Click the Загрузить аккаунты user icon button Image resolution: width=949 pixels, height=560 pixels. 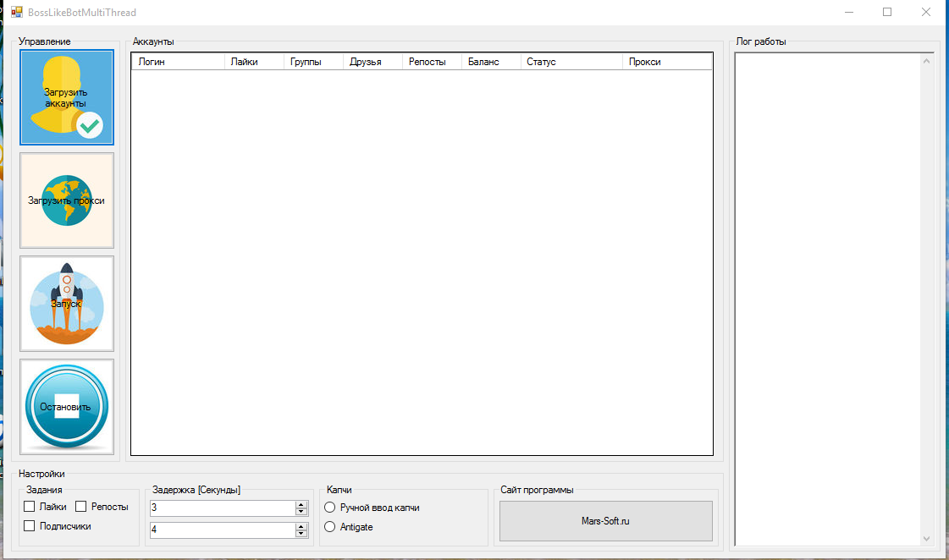coord(67,97)
